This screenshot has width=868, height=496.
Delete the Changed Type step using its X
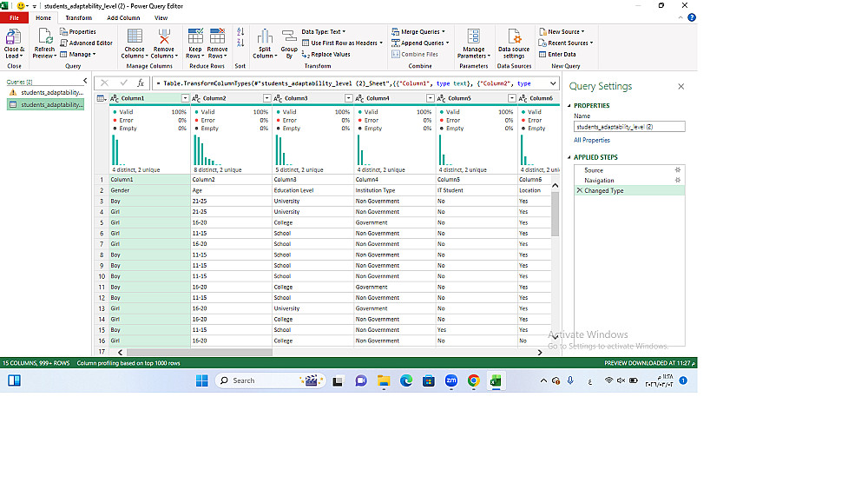click(x=579, y=190)
